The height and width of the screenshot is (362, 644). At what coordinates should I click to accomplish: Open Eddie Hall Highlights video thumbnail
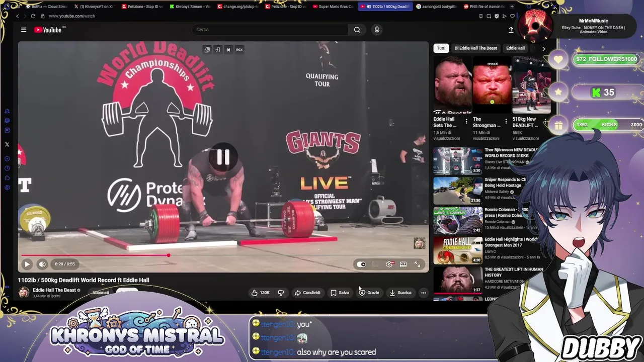[458, 250]
